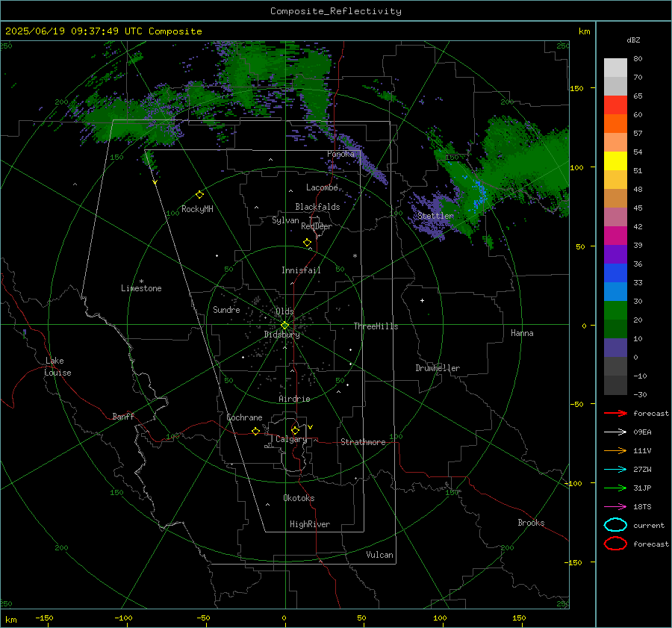Click the Stettler label
This screenshot has width=672, height=628.
coord(435,216)
